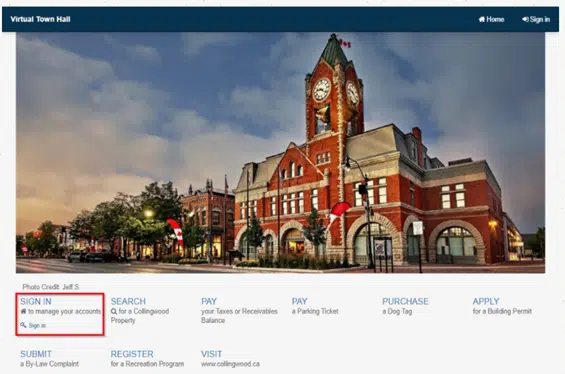Click the 'a Parking Ticket' text

click(315, 311)
